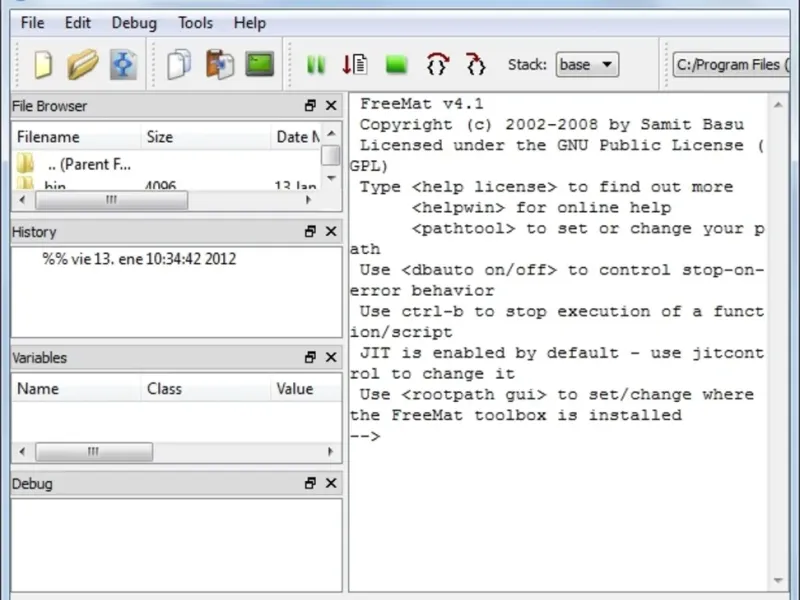Viewport: 800px width, 600px height.
Task: Click the FreeMat v4.1 text line
Action: (421, 104)
